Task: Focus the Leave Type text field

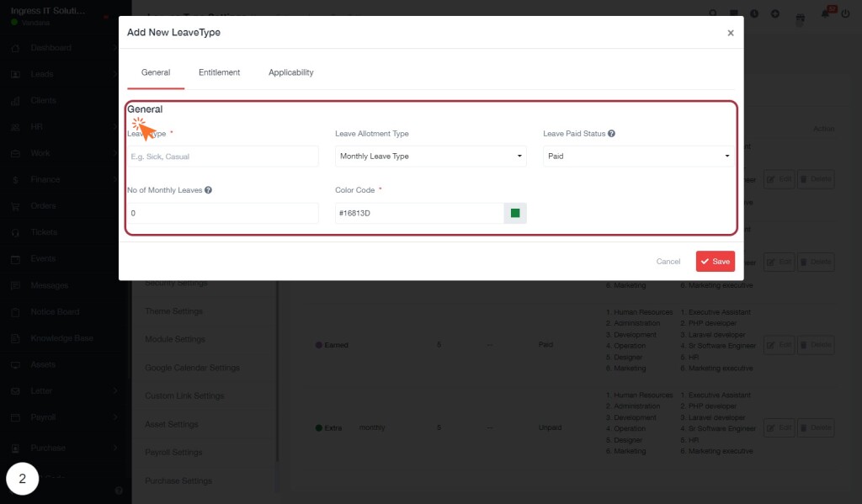Action: coord(222,157)
